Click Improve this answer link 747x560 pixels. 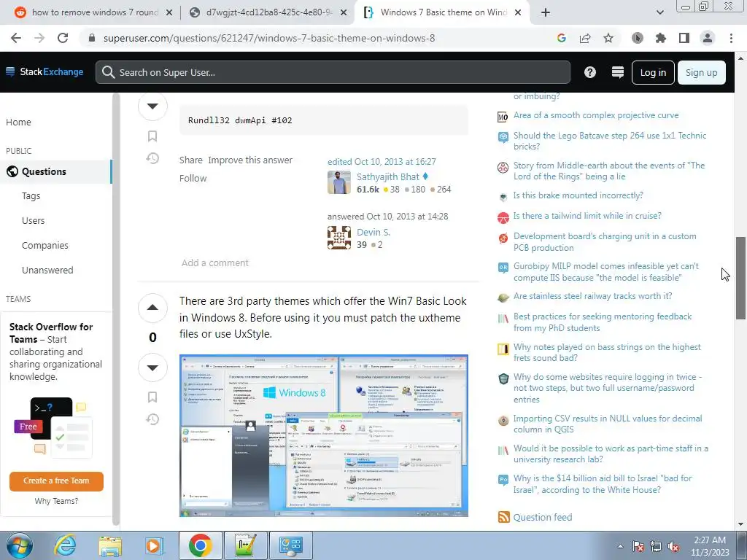tap(250, 160)
